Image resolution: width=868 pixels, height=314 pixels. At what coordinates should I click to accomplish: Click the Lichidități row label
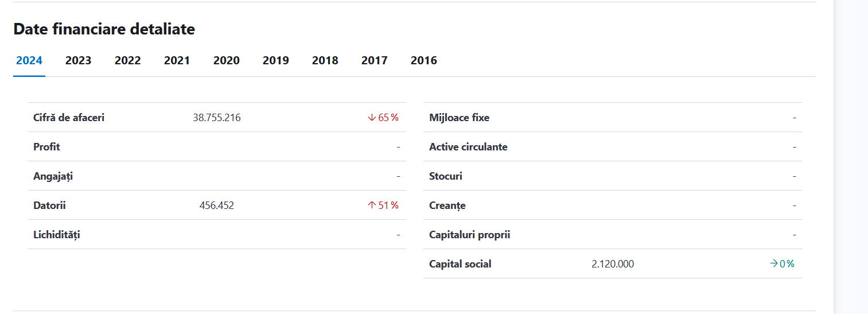tap(57, 235)
